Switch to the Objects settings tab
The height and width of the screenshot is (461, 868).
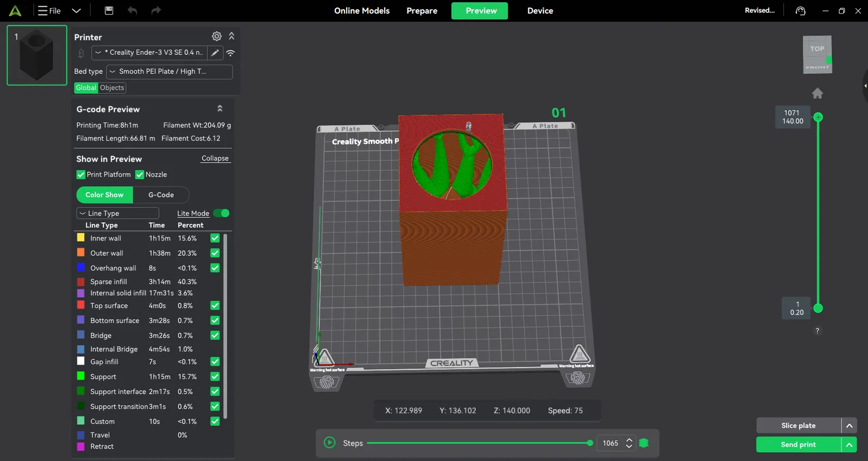(112, 87)
